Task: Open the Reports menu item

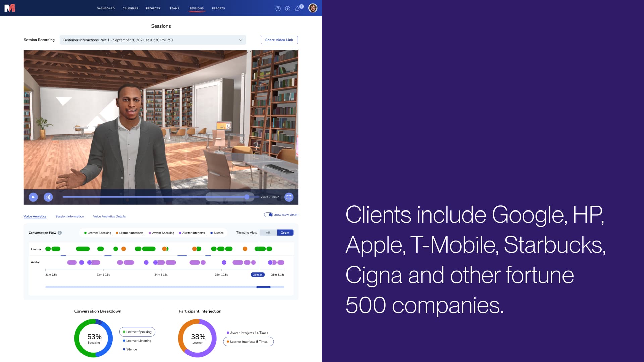Action: click(x=218, y=8)
